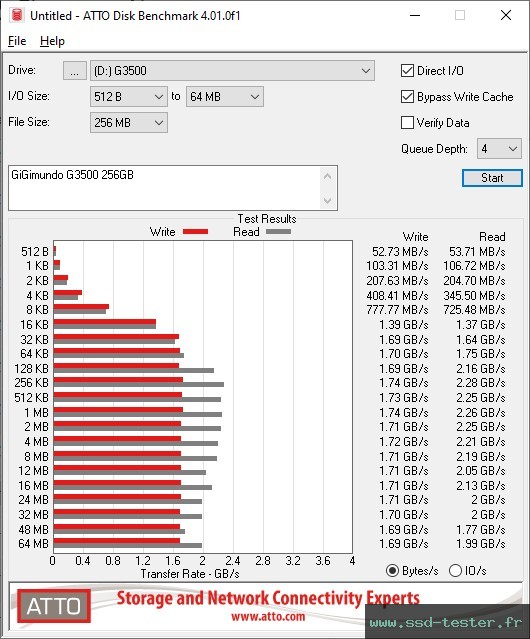Click the 16 KB row label in chart
The width and height of the screenshot is (530, 639).
click(x=34, y=325)
